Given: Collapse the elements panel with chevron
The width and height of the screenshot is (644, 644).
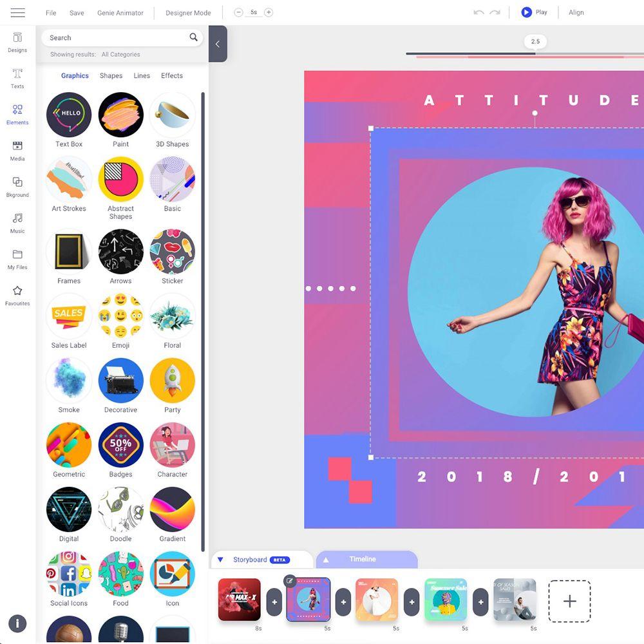Looking at the screenshot, I should click(218, 44).
